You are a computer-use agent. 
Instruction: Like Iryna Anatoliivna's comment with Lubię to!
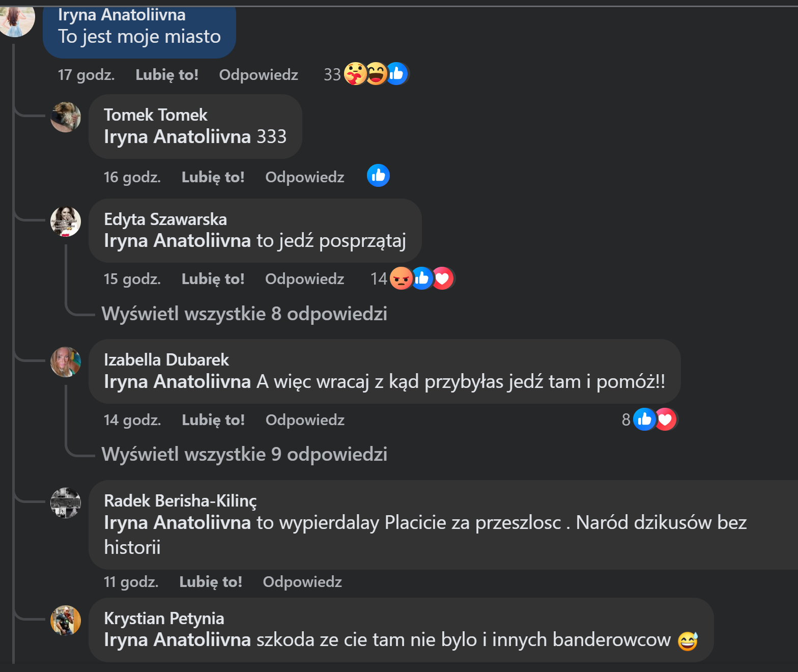click(x=167, y=75)
